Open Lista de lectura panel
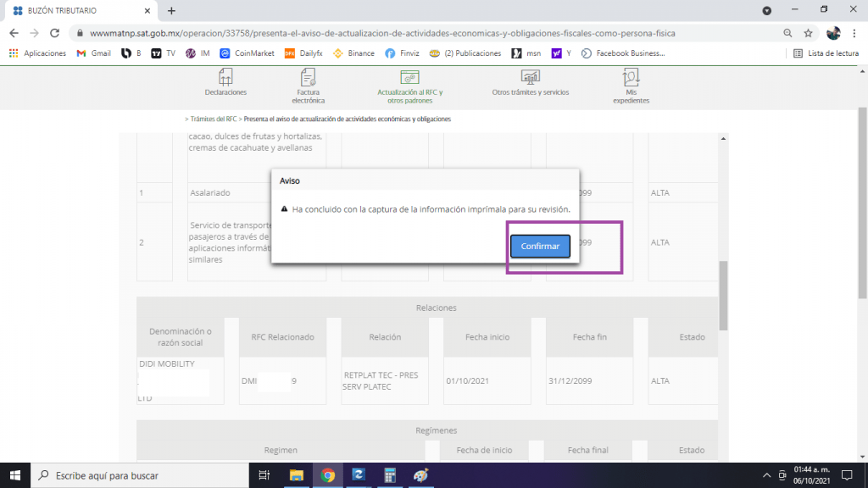This screenshot has height=488, width=868. coord(826,53)
